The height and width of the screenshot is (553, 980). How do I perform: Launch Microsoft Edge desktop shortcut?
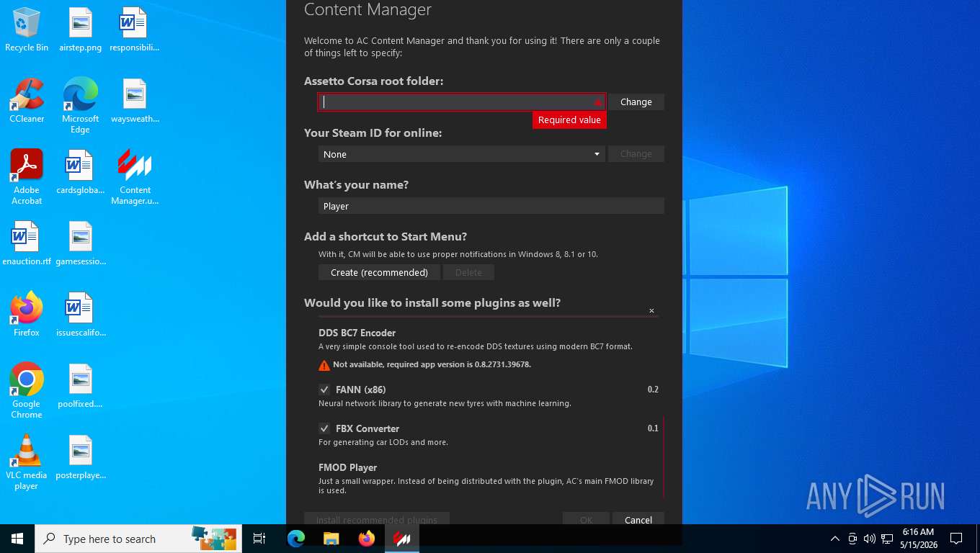coord(80,106)
